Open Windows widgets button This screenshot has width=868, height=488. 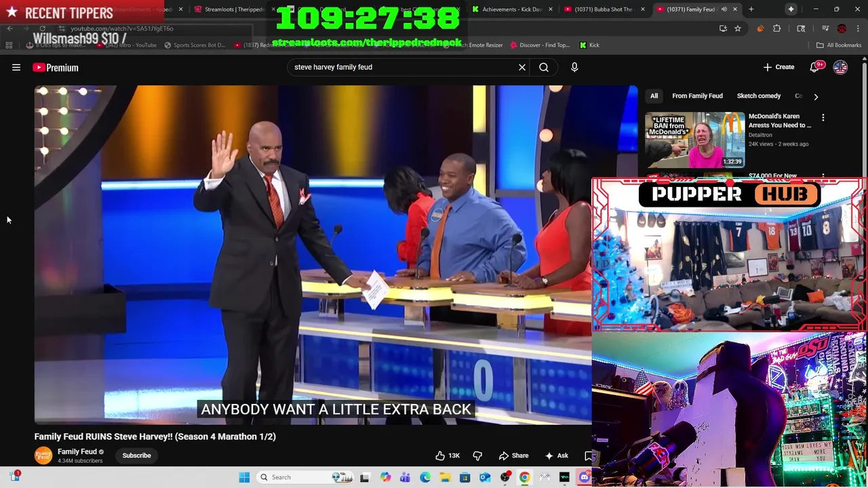15,476
